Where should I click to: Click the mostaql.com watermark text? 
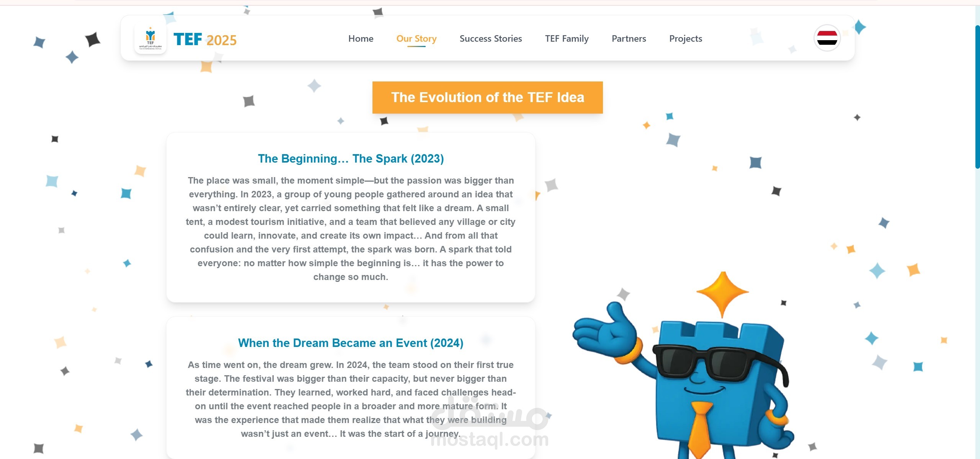(x=490, y=440)
